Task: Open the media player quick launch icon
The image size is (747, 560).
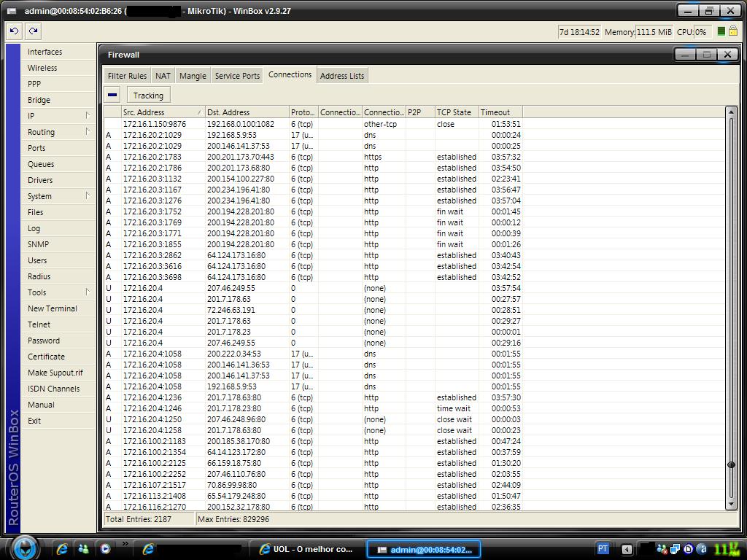Action: [x=105, y=549]
